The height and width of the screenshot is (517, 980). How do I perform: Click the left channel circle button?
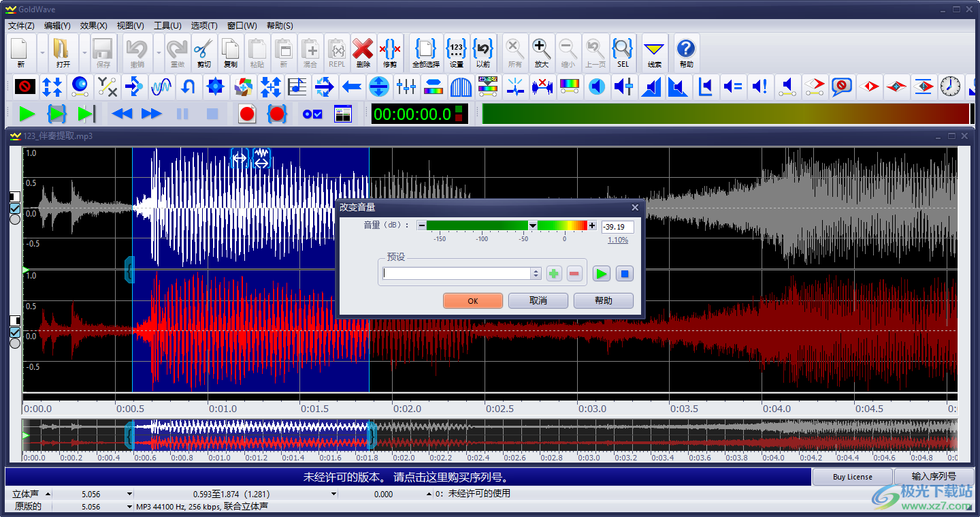click(x=15, y=219)
